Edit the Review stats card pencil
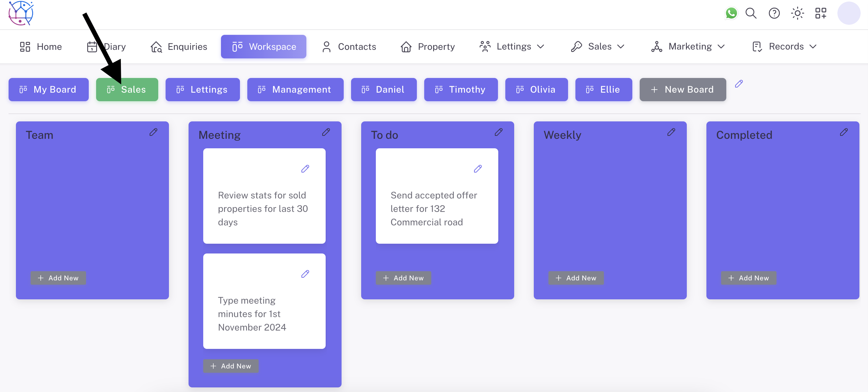Viewport: 868px width, 392px height. [305, 169]
